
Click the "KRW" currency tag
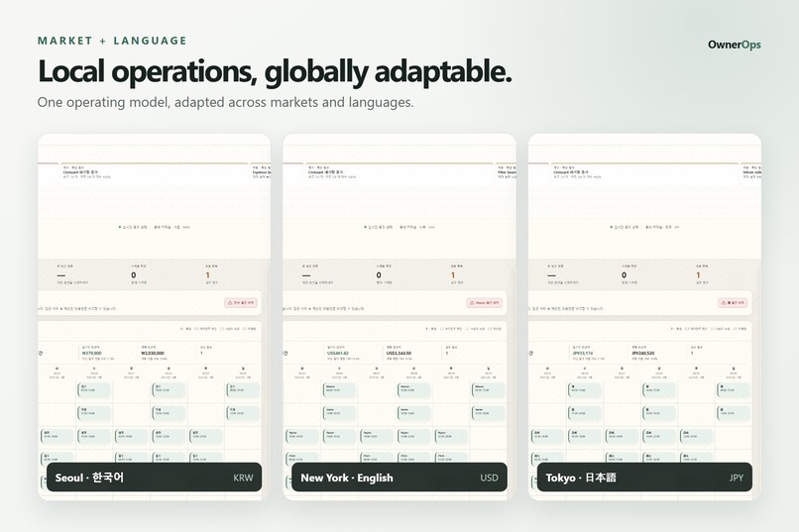pos(243,479)
